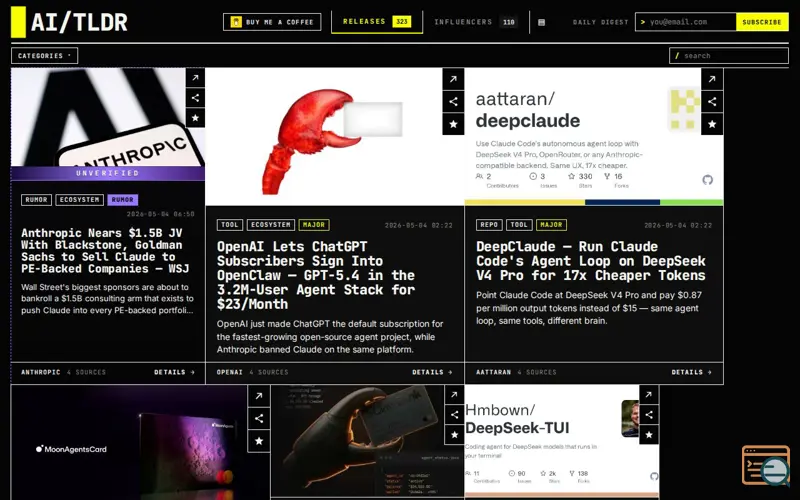800x500 pixels.
Task: Open the external link icon on the DeepSeek-TUI card
Action: pyautogui.click(x=648, y=394)
